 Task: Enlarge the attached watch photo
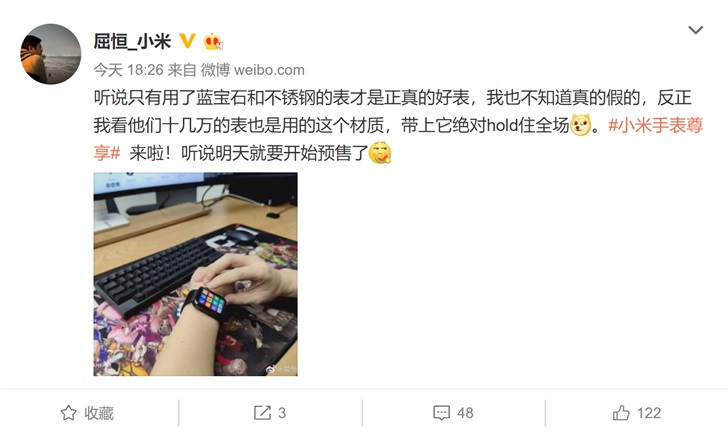pos(195,274)
